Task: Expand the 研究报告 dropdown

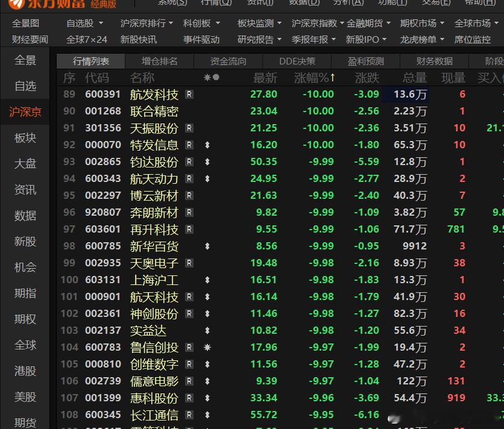Action: point(259,40)
